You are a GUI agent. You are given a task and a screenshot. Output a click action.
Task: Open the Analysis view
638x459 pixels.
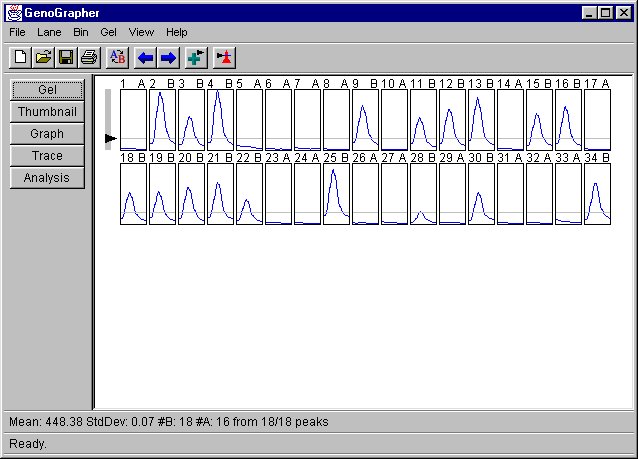click(47, 178)
